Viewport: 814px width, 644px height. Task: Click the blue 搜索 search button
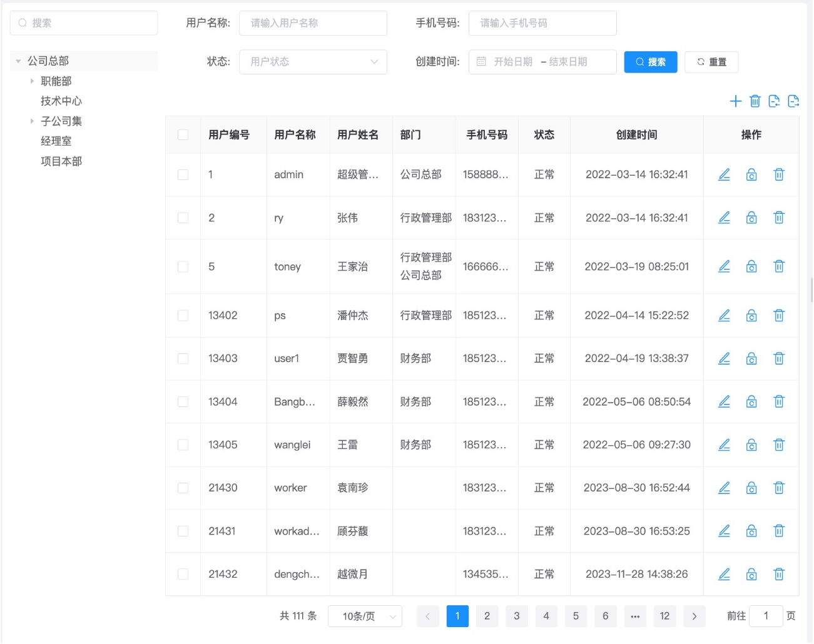[651, 62]
